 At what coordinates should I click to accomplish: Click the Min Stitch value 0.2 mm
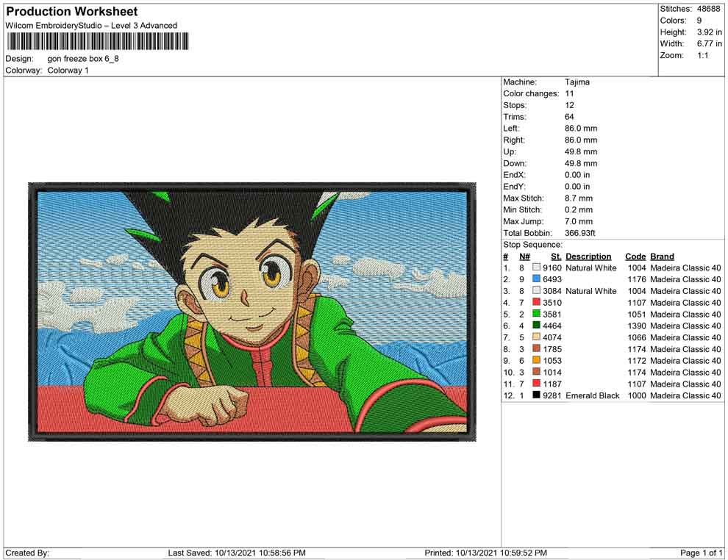coord(579,209)
